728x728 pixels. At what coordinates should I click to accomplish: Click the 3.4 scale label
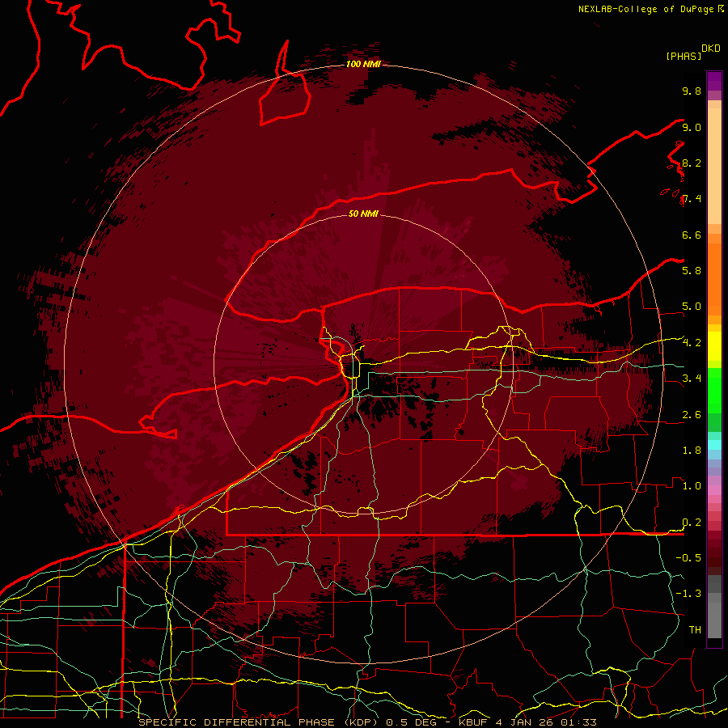pyautogui.click(x=692, y=379)
